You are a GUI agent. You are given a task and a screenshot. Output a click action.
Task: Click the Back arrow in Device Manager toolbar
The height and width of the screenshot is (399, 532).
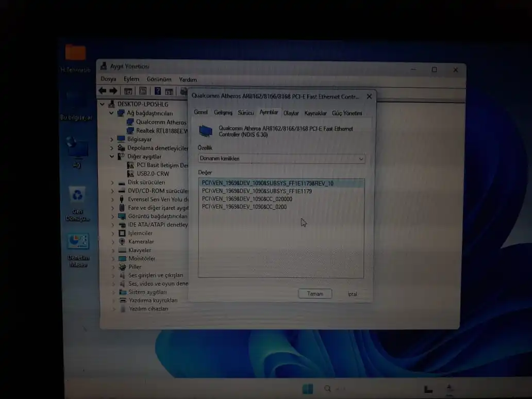click(102, 91)
